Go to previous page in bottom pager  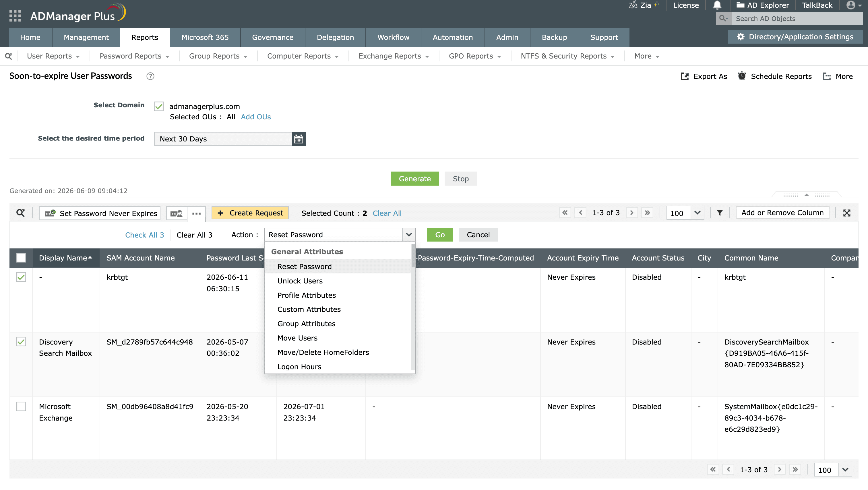pyautogui.click(x=728, y=469)
